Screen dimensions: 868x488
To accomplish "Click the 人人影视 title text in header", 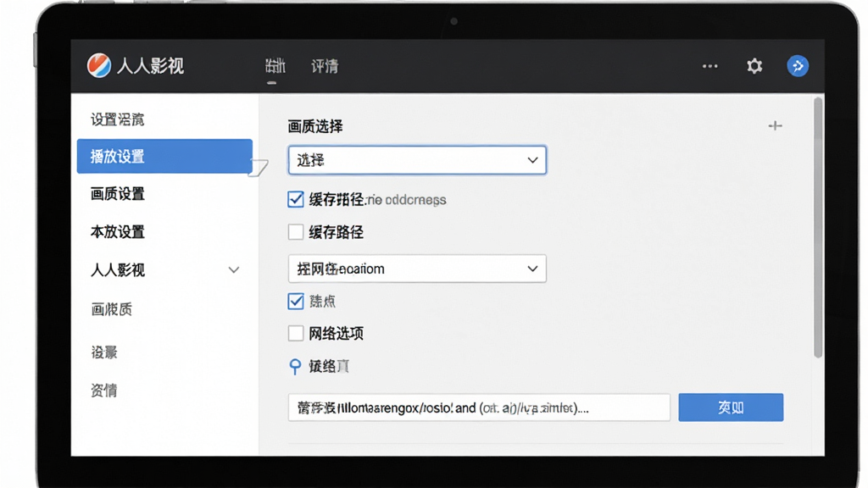I will point(150,66).
